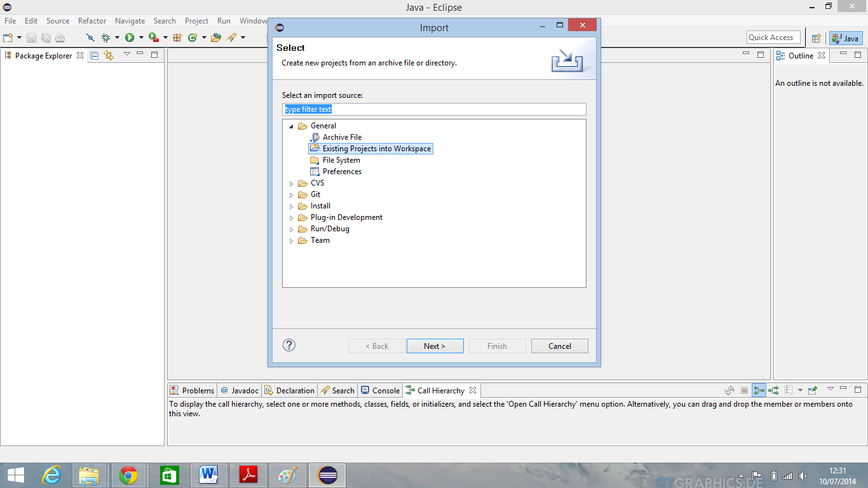
Task: Expand the Git import source folder
Action: 292,195
